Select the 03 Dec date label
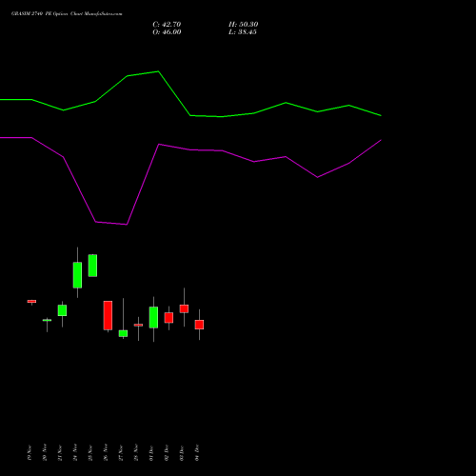This screenshot has height=476, width=476. tap(182, 452)
